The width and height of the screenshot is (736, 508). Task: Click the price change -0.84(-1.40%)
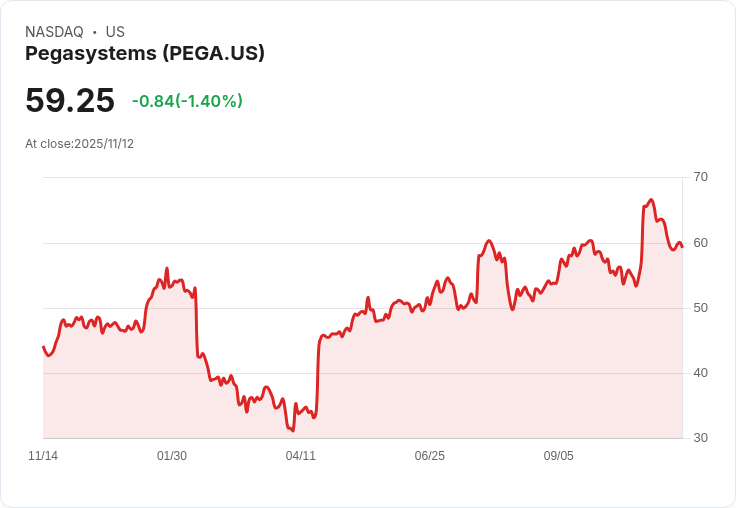click(187, 100)
